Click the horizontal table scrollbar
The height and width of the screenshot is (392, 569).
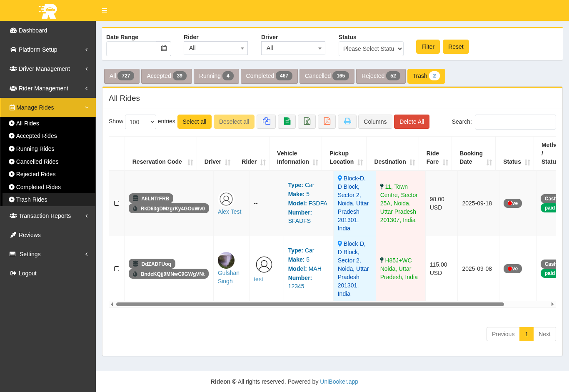click(x=310, y=305)
